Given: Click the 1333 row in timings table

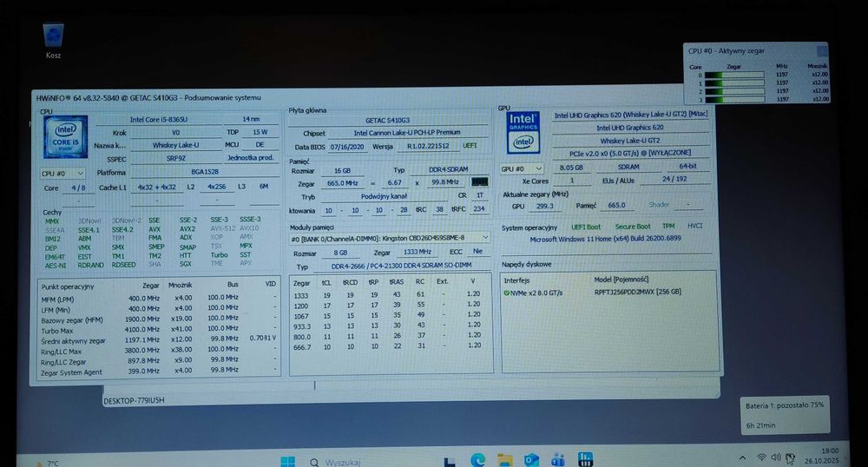Looking at the screenshot, I should pyautogui.click(x=387, y=294).
